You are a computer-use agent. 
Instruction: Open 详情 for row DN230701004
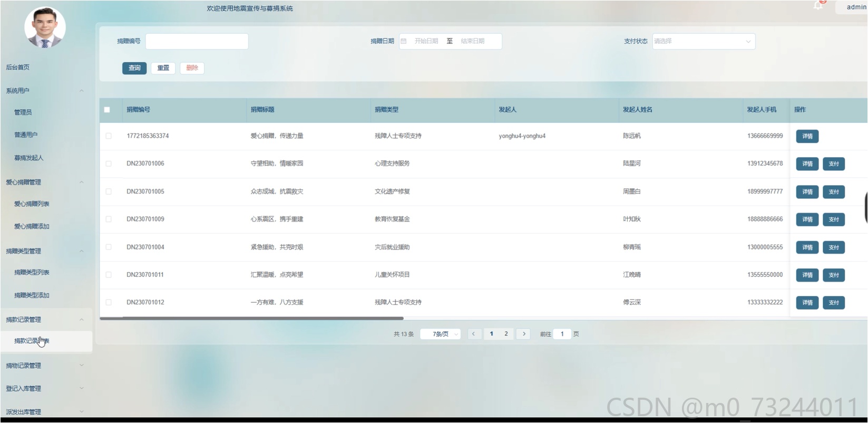807,247
